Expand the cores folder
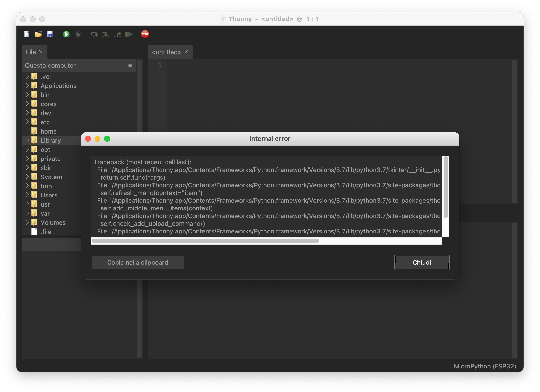540x392 pixels. [x=27, y=104]
